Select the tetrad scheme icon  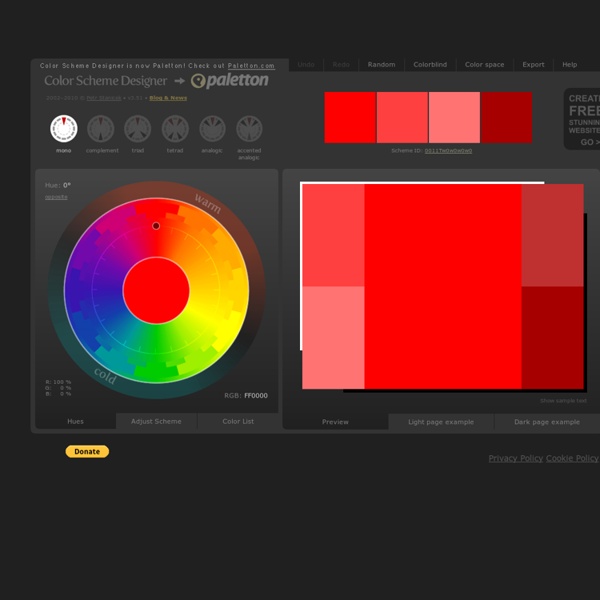pyautogui.click(x=175, y=129)
